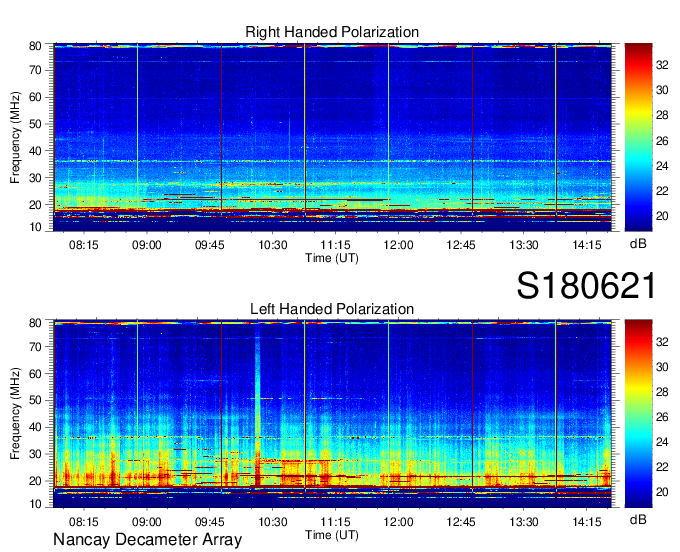Viewport: 680px width, 552px height.
Task: Click 14:15 time tick under Right Handed plot
Action: pos(587,245)
